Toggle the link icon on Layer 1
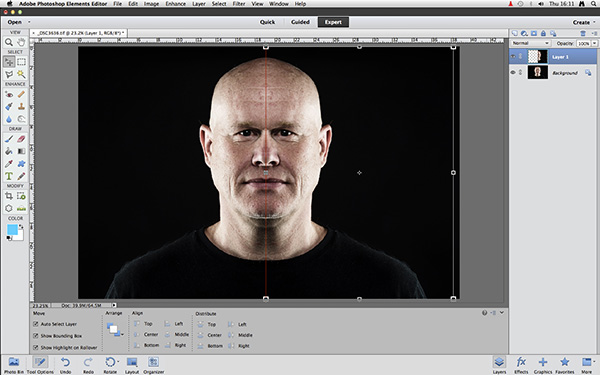Viewport: 600px width, 375px height. 520,57
